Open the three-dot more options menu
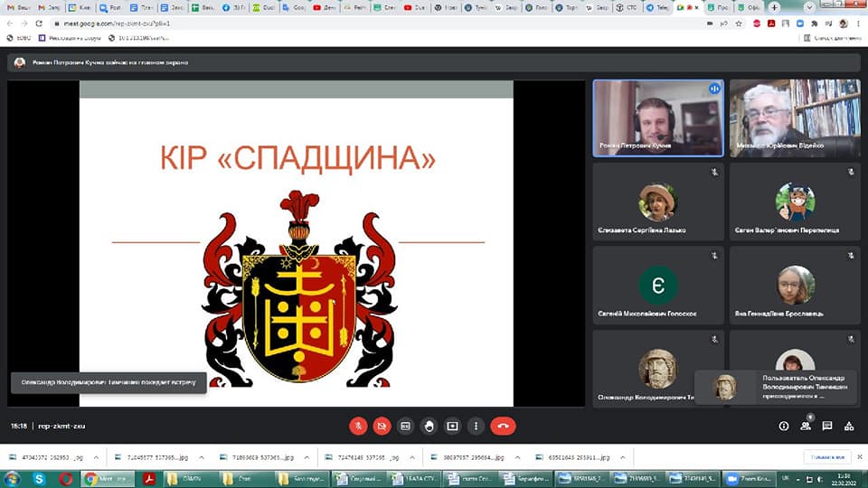 476,426
